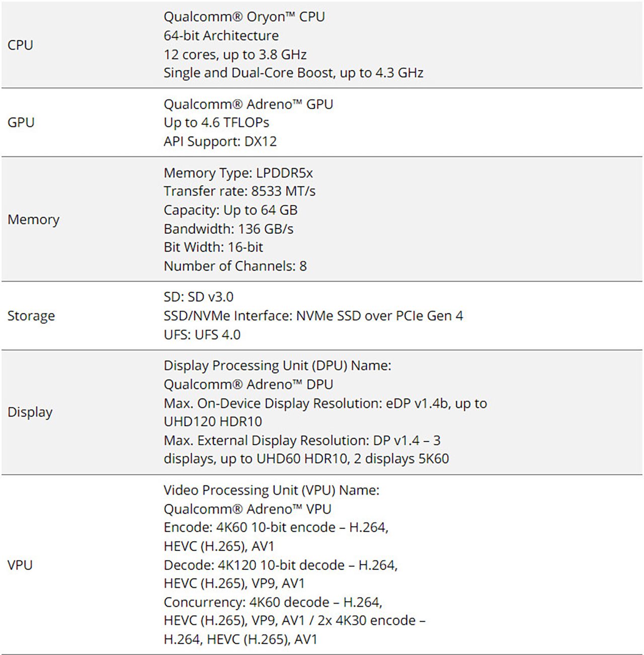
Task: Click the CPU row label
Action: (20, 45)
